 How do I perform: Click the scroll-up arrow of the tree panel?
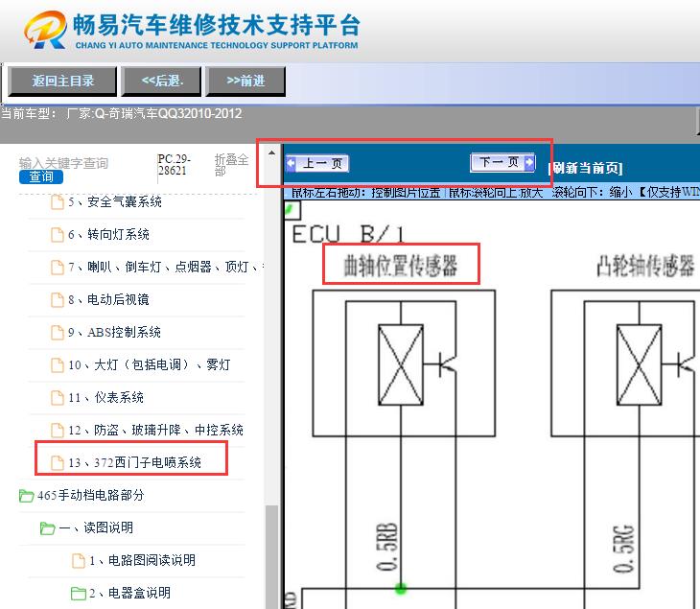[x=271, y=152]
